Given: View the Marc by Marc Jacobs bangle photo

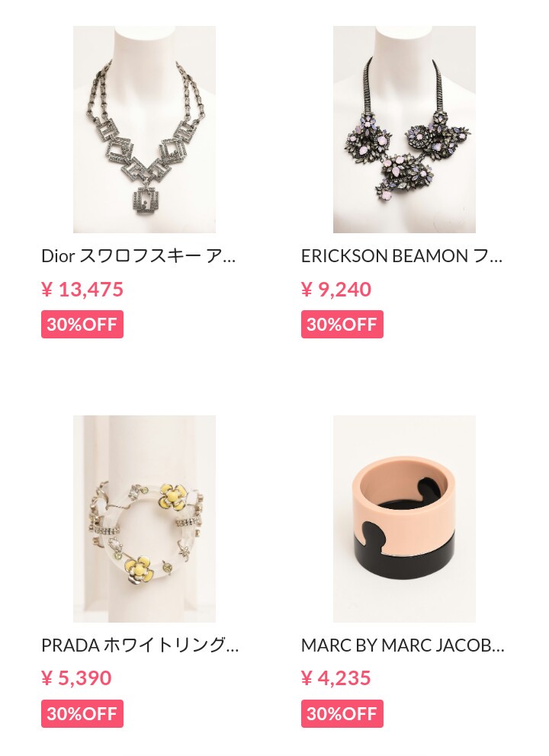Looking at the screenshot, I should pyautogui.click(x=404, y=519).
